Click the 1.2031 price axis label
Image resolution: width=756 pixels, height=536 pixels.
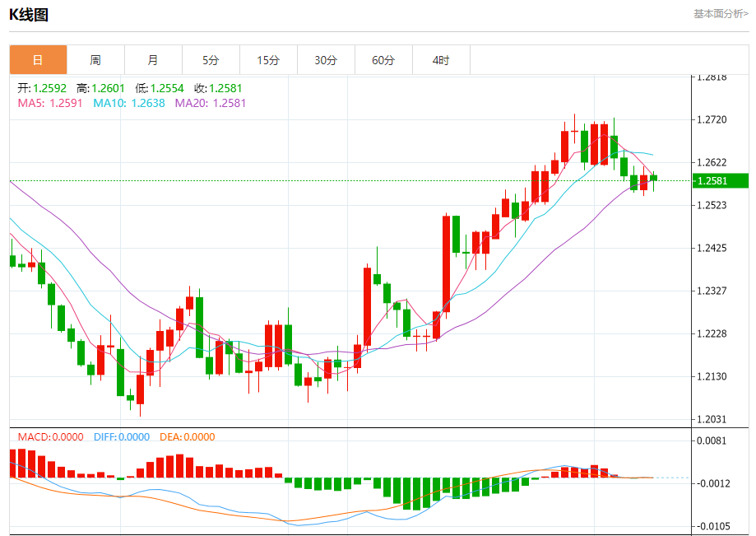[712, 419]
